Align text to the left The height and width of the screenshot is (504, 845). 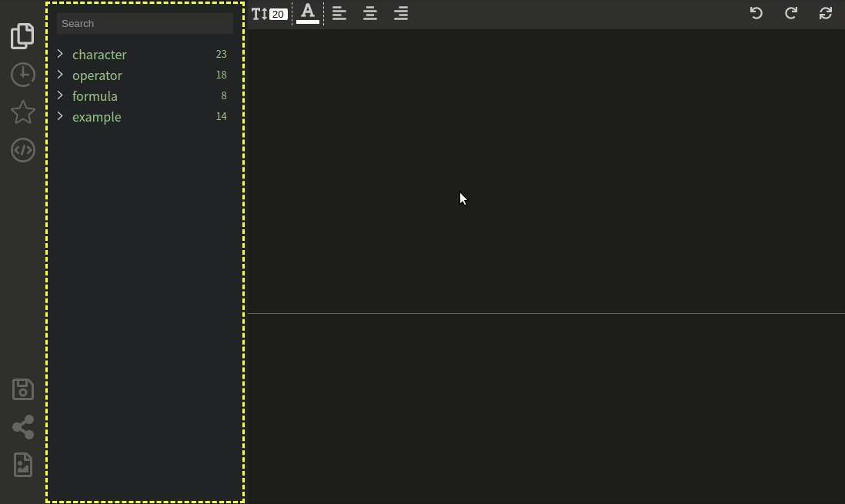(x=339, y=13)
